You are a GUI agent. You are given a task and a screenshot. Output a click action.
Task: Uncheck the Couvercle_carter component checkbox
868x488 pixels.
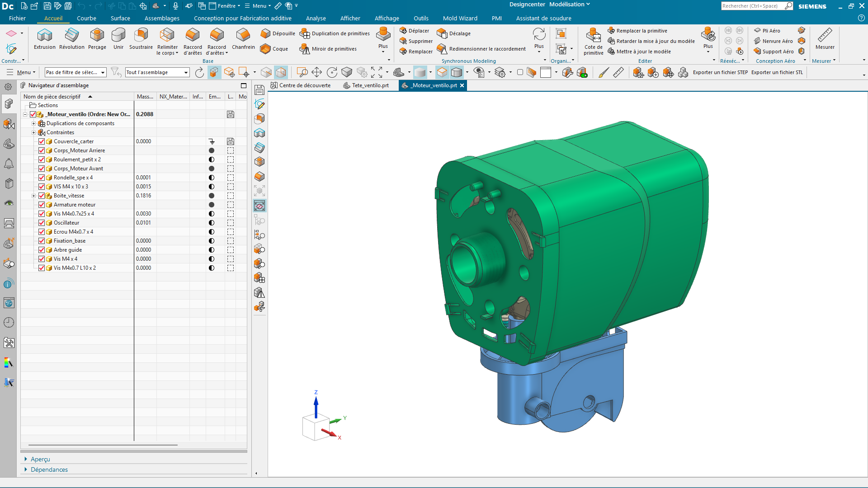(x=42, y=141)
